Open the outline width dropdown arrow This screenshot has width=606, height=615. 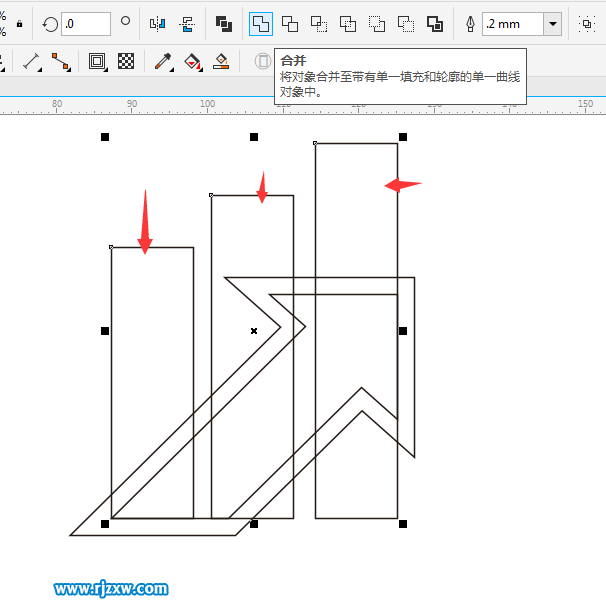click(553, 23)
